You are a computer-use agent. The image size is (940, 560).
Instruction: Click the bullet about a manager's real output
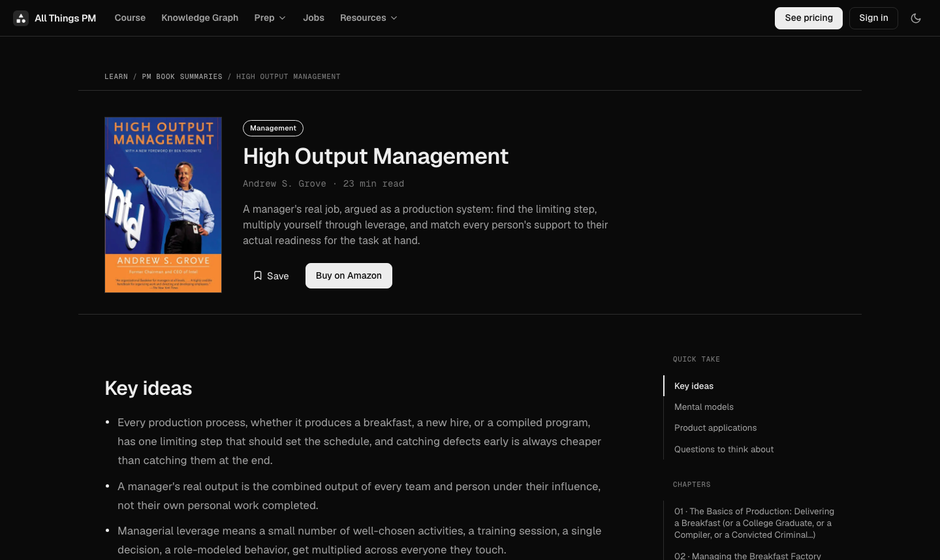point(359,496)
